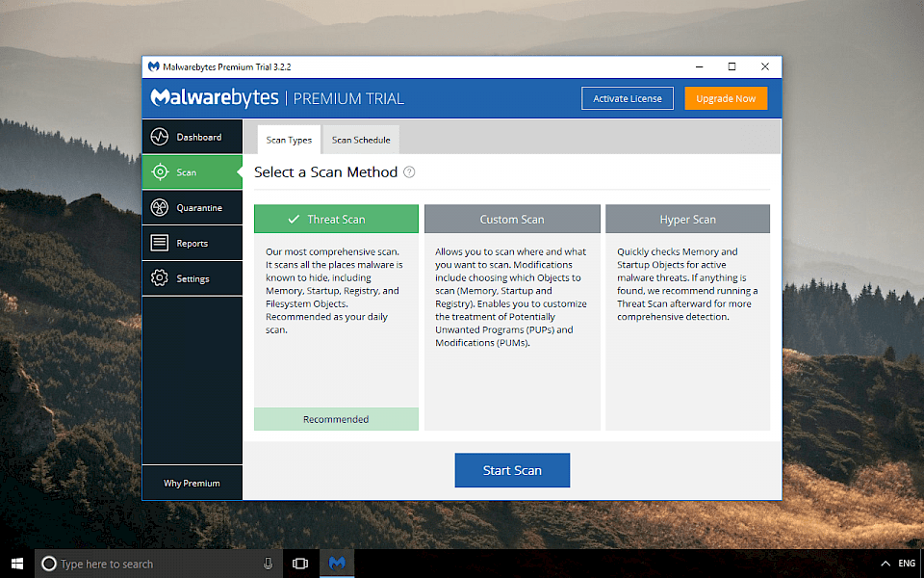This screenshot has height=578, width=924.
Task: Minimize the Malwarebytes window
Action: 700,66
